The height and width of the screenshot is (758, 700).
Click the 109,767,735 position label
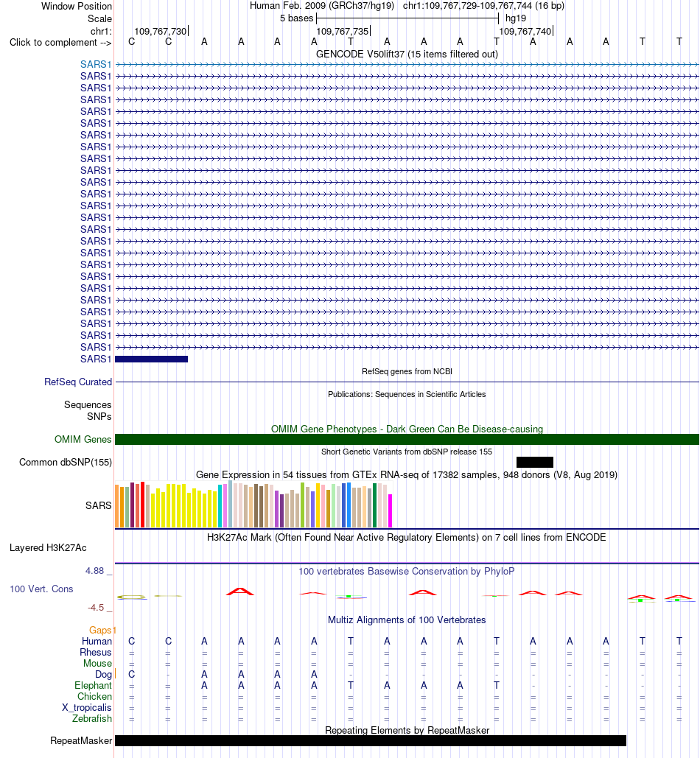(x=343, y=32)
